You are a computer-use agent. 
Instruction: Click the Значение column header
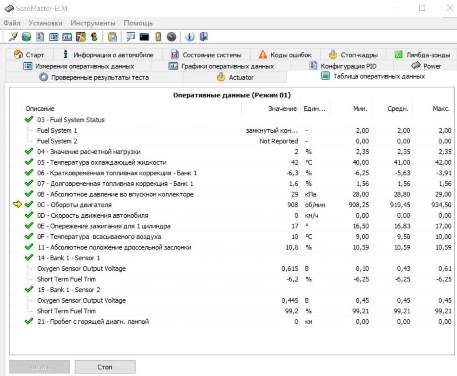click(282, 109)
